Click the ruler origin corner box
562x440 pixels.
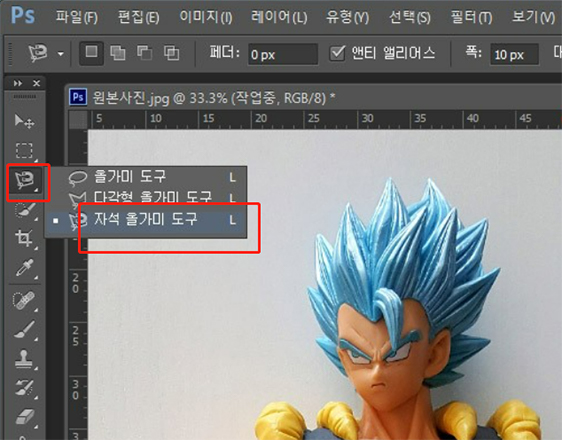tap(78, 119)
